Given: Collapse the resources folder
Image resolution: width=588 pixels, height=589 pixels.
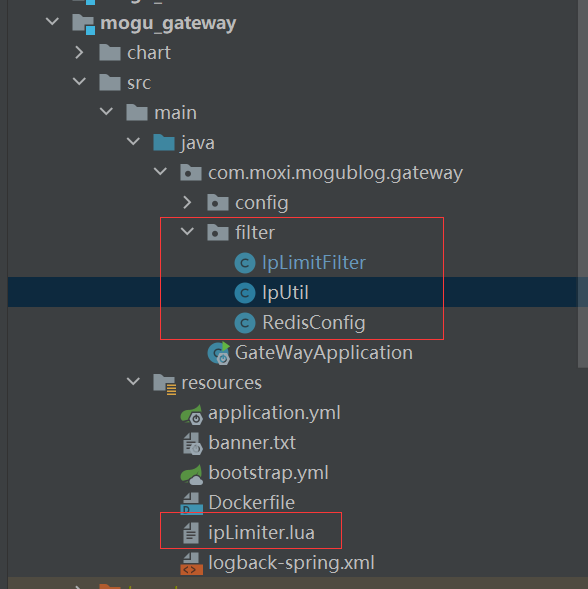Looking at the screenshot, I should [x=133, y=382].
